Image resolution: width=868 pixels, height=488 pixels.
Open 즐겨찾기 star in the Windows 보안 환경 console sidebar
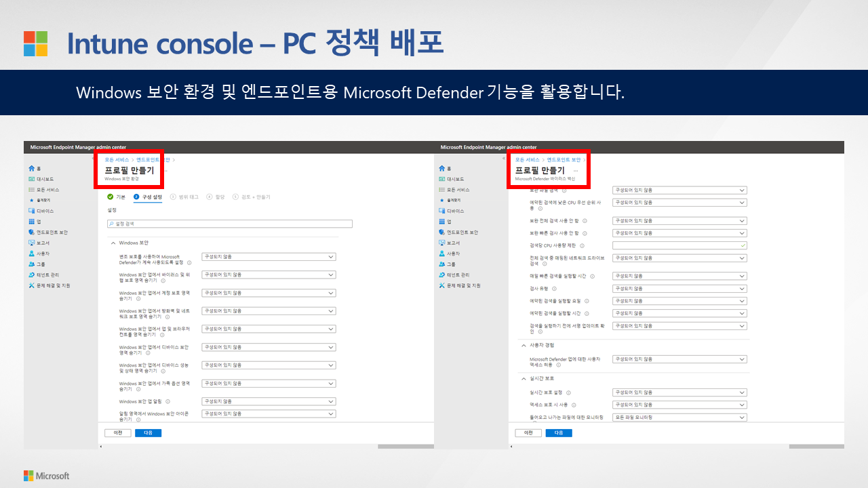coord(31,201)
